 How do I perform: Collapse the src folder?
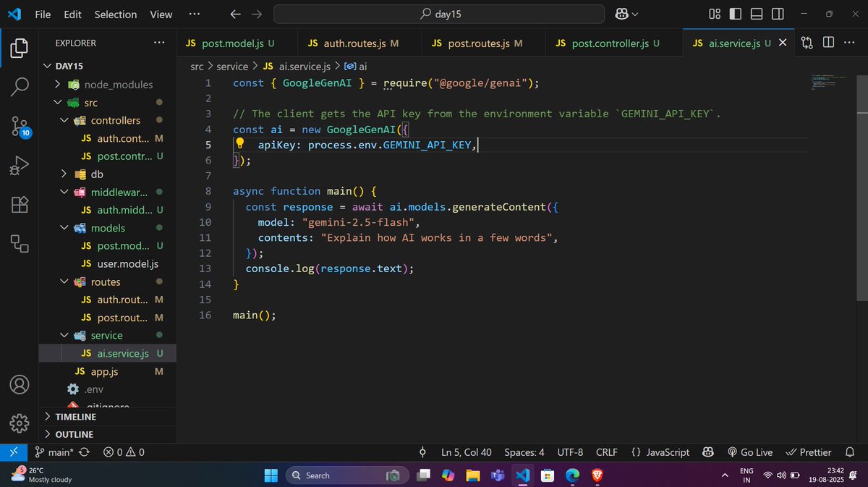109,103
